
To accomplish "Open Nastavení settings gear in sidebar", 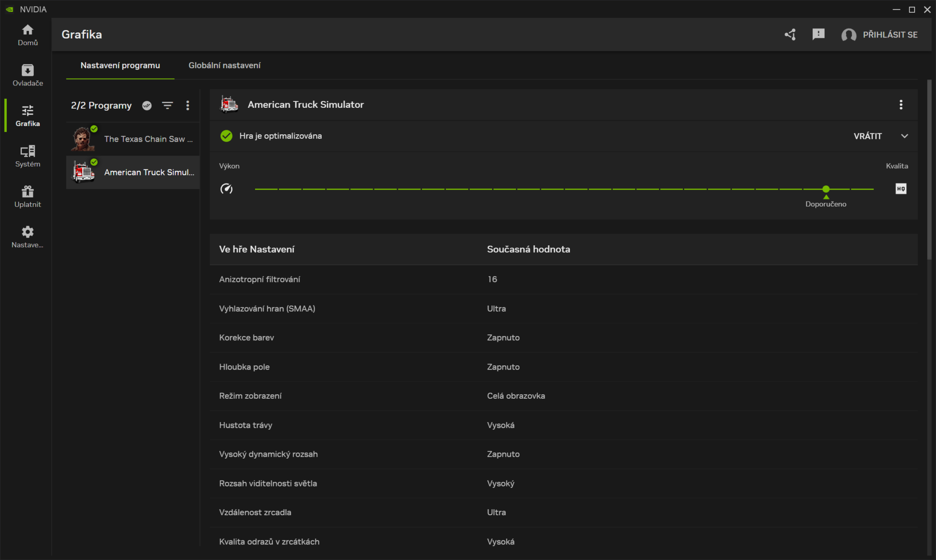I will (27, 237).
